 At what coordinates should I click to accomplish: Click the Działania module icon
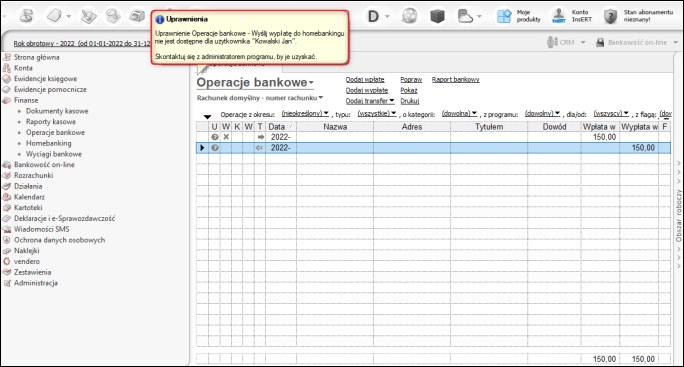coord(7,186)
